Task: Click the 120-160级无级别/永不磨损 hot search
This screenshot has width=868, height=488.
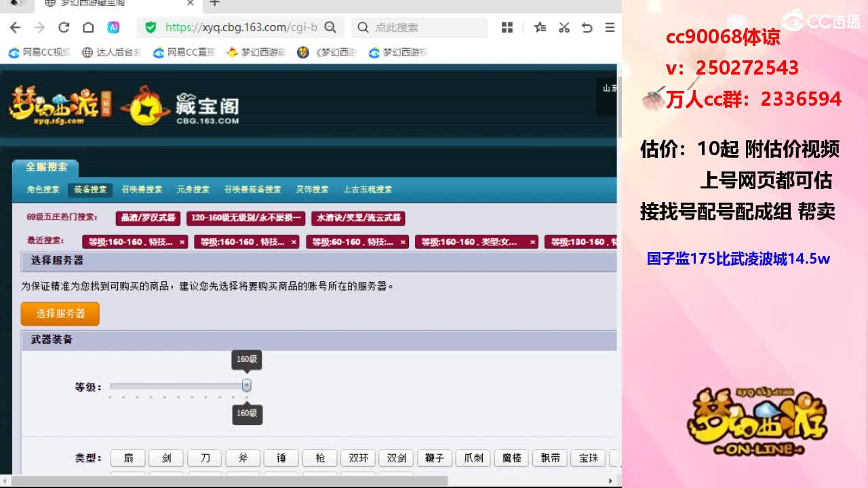Action: [x=245, y=218]
